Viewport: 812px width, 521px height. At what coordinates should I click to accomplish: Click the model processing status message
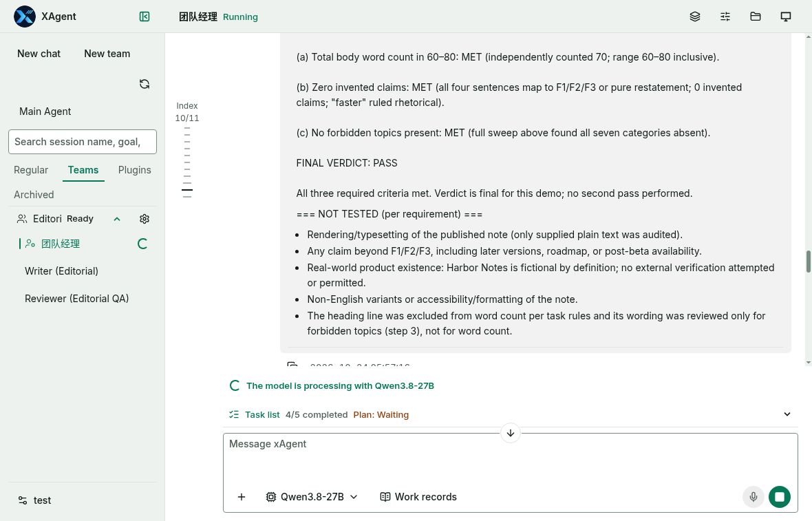[340, 386]
